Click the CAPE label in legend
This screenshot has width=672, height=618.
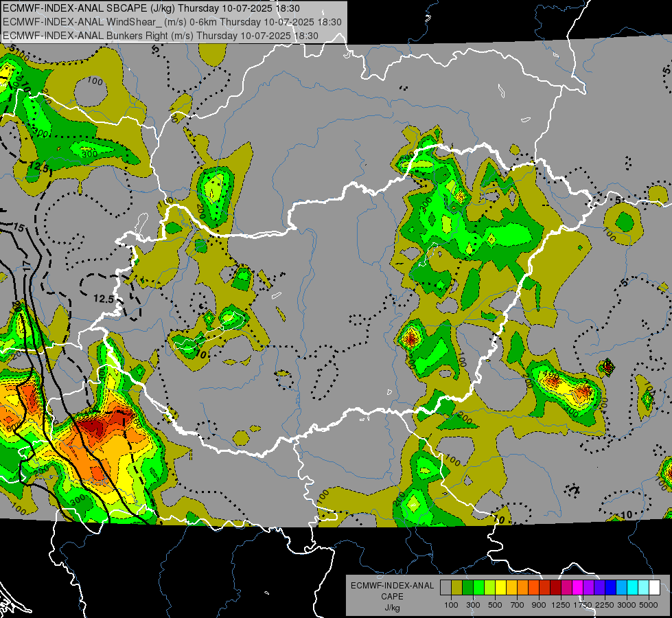(392, 597)
